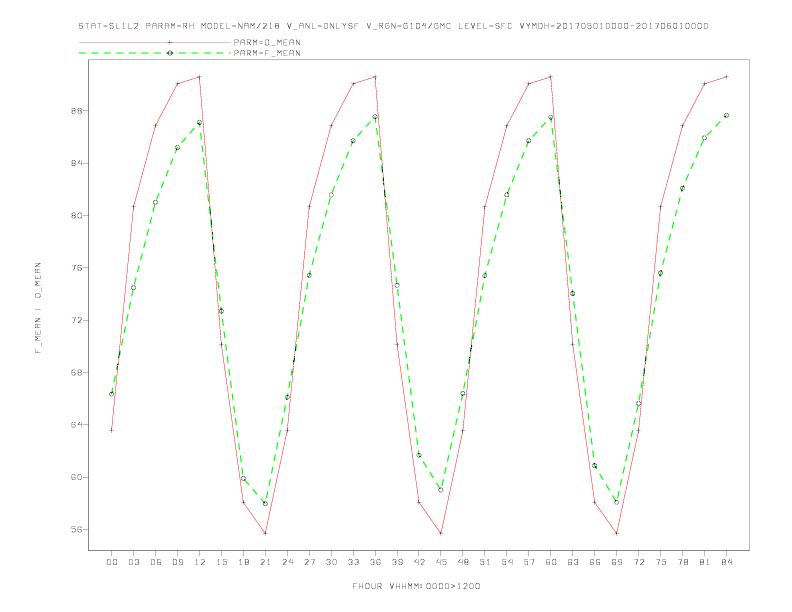
Task: Click the PARM=F_MEAN legend label
Action: pos(267,53)
